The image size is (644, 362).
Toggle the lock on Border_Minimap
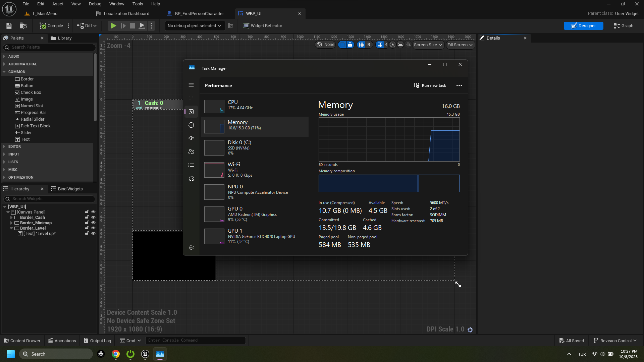pos(87,223)
